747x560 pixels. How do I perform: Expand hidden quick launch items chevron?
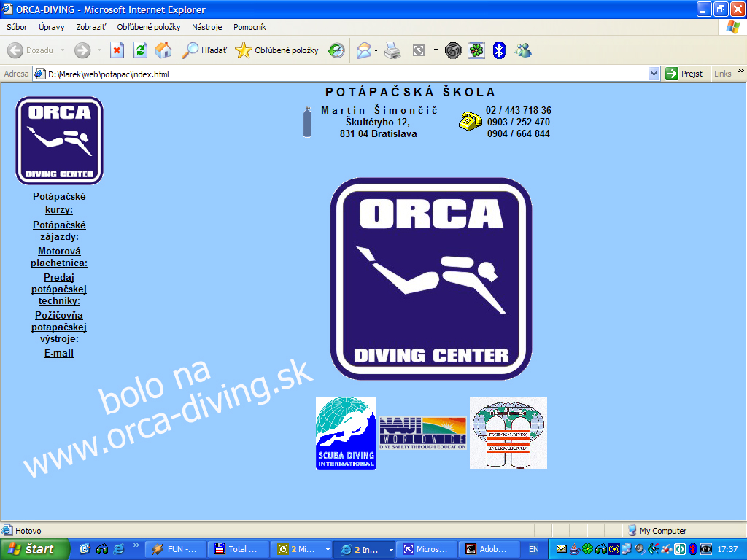coord(136,545)
